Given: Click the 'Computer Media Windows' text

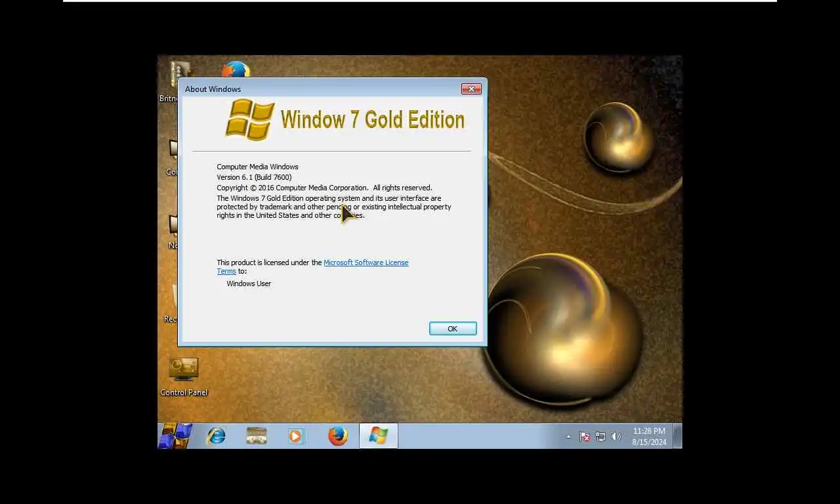Looking at the screenshot, I should point(257,167).
